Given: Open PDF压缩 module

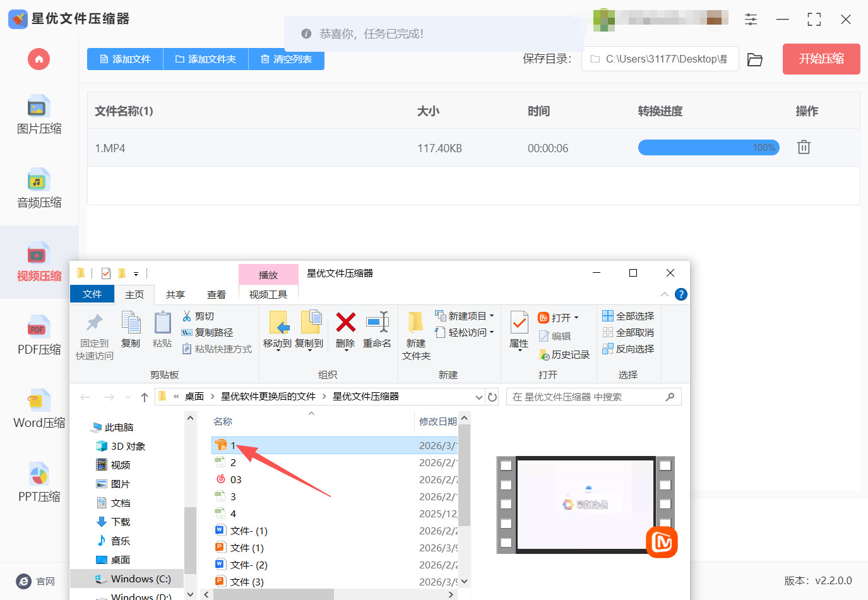Looking at the screenshot, I should point(39,337).
